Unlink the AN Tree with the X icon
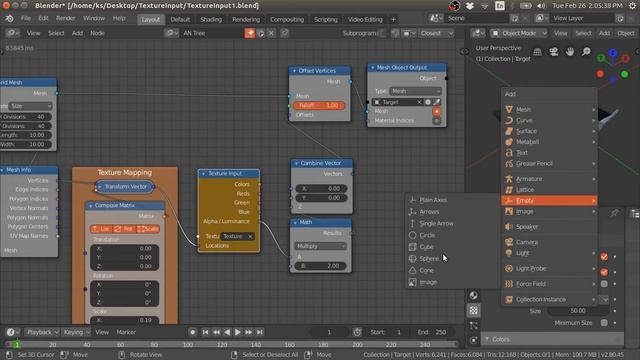The width and height of the screenshot is (640, 360). 271,33
